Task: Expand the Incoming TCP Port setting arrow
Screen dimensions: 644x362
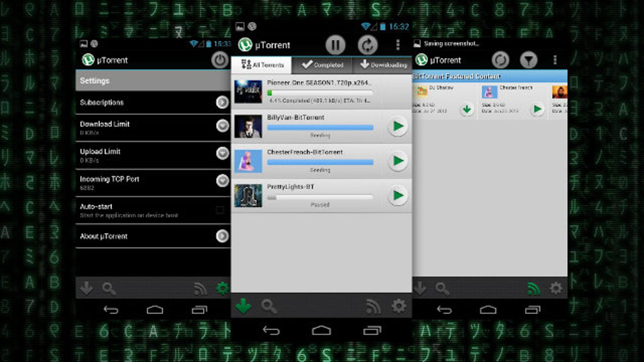Action: point(222,181)
